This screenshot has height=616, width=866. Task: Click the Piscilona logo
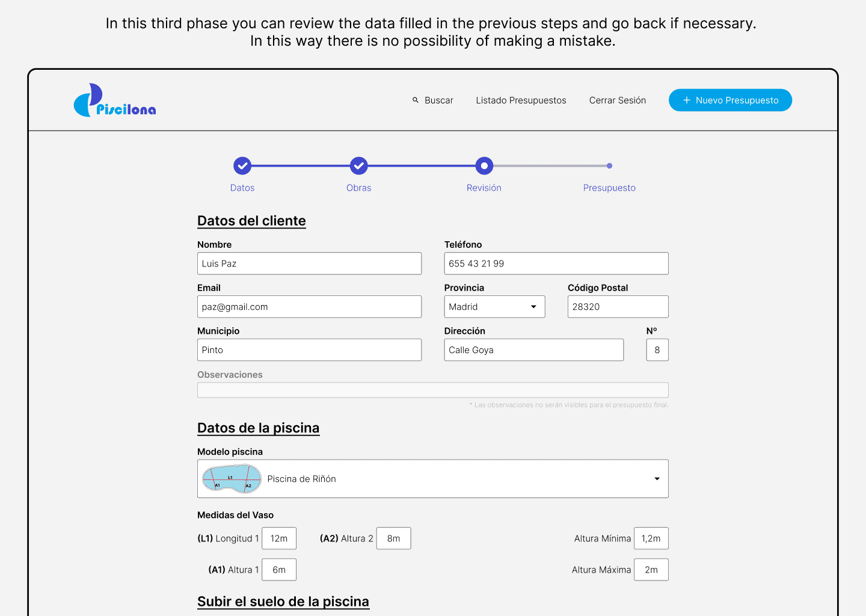tap(114, 100)
